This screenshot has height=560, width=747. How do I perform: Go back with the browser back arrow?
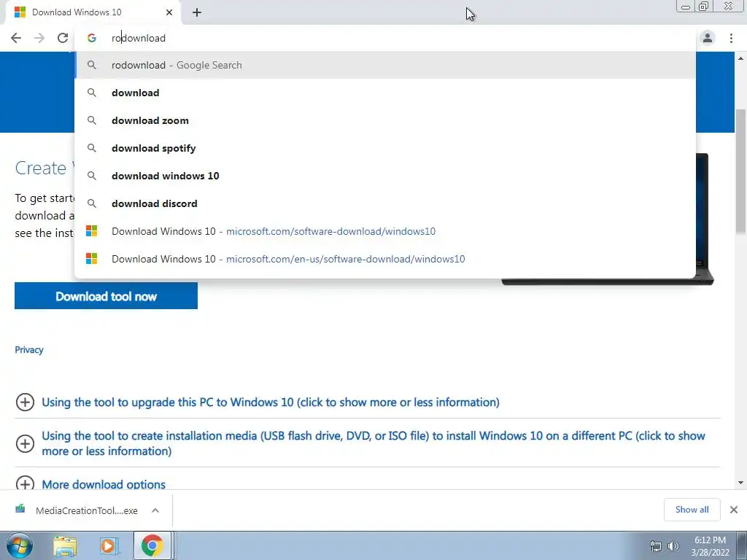tap(16, 38)
